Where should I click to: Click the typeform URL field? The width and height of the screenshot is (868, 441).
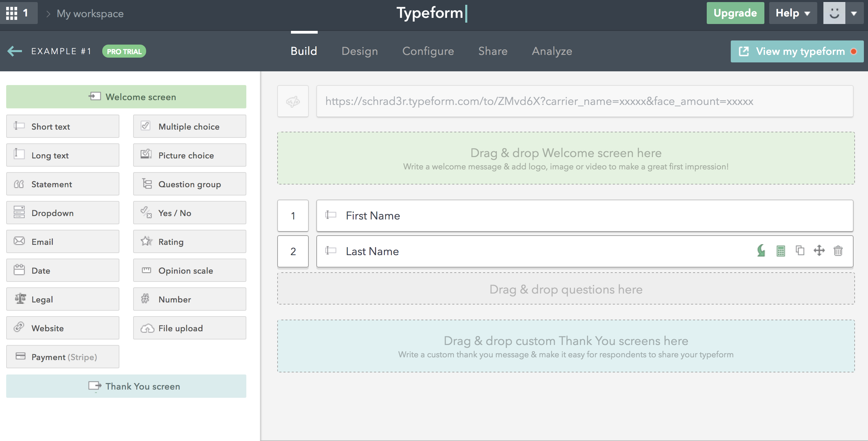pos(585,101)
